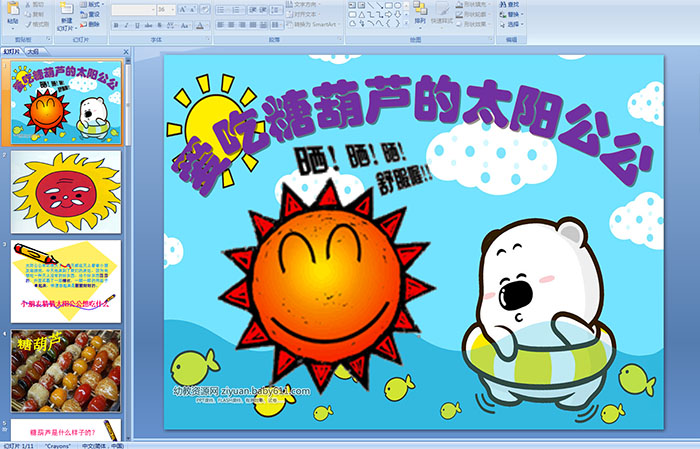The height and width of the screenshot is (449, 700).
Task: Click the Reset (重设) slide icon
Action: coord(83,14)
